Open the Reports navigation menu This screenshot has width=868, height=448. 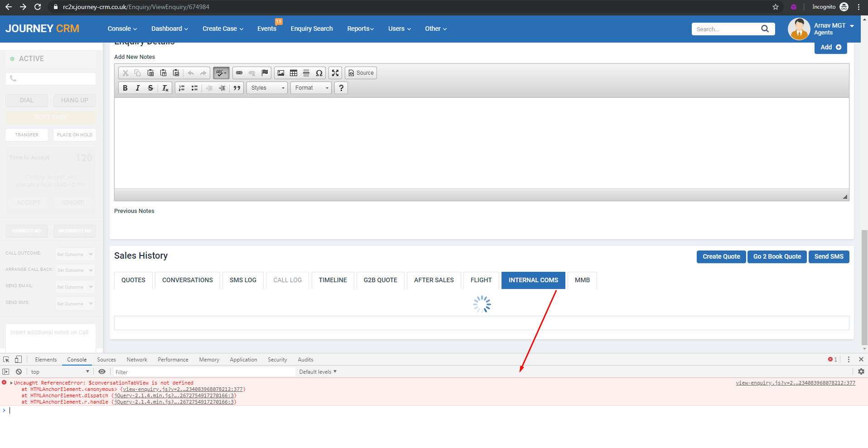(361, 29)
